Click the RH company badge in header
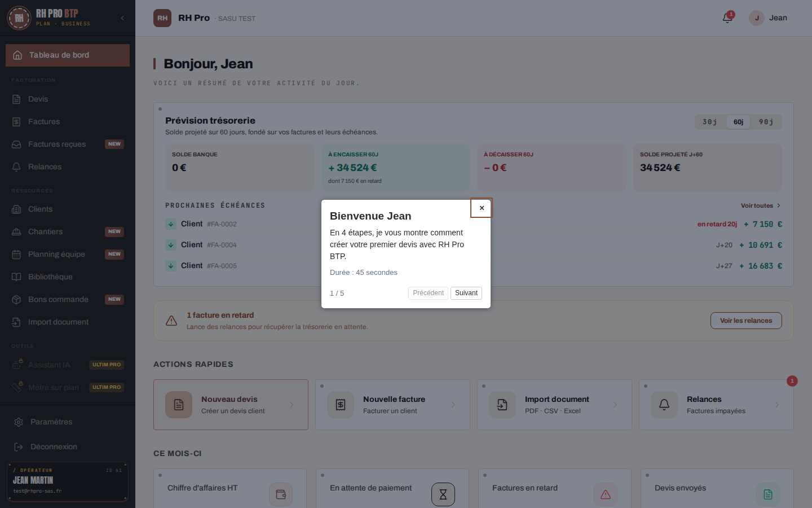Screen dimensions: 812x508 tap(162, 18)
